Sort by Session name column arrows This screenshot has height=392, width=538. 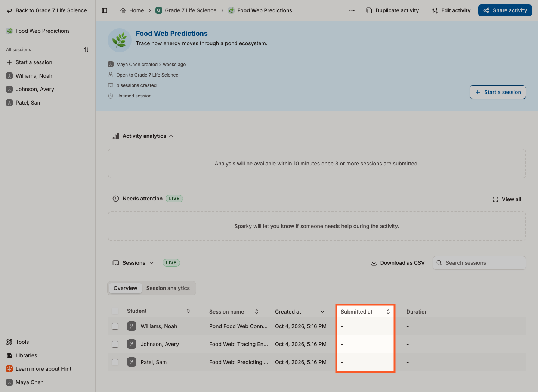click(x=257, y=312)
